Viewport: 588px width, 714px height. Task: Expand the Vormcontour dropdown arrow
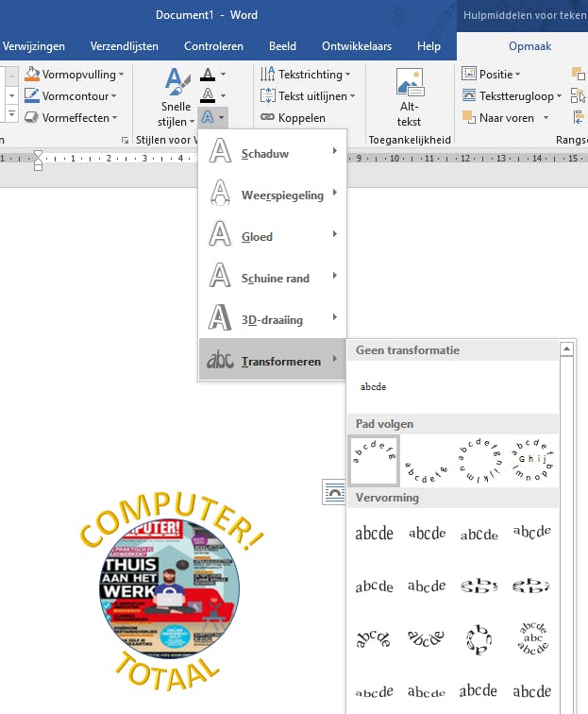[x=114, y=96]
